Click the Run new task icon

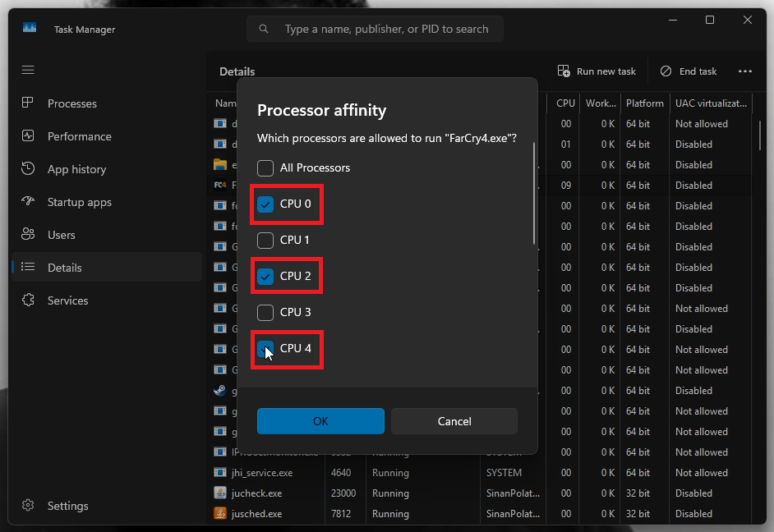click(x=564, y=71)
